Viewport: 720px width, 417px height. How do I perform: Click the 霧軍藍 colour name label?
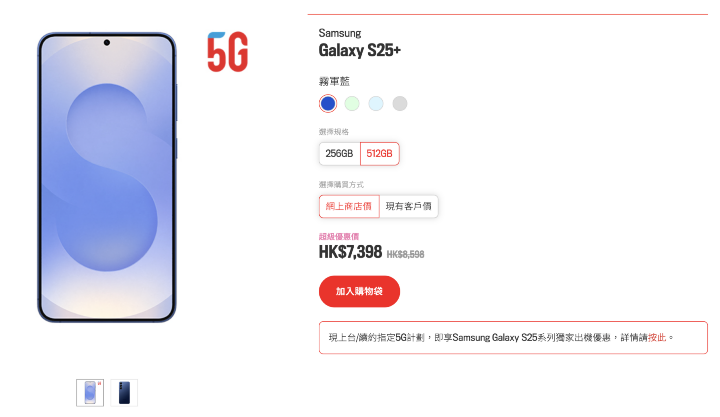(x=335, y=81)
